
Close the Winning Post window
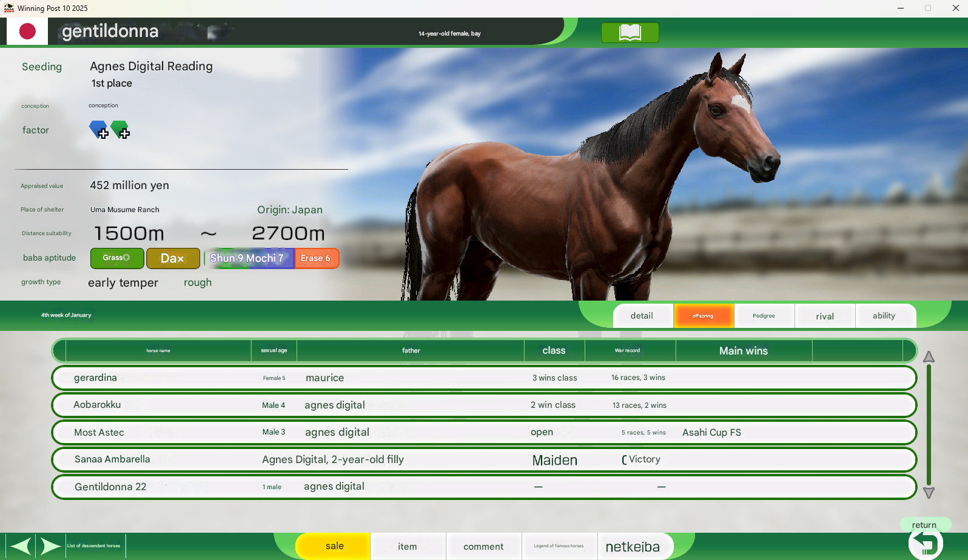955,8
